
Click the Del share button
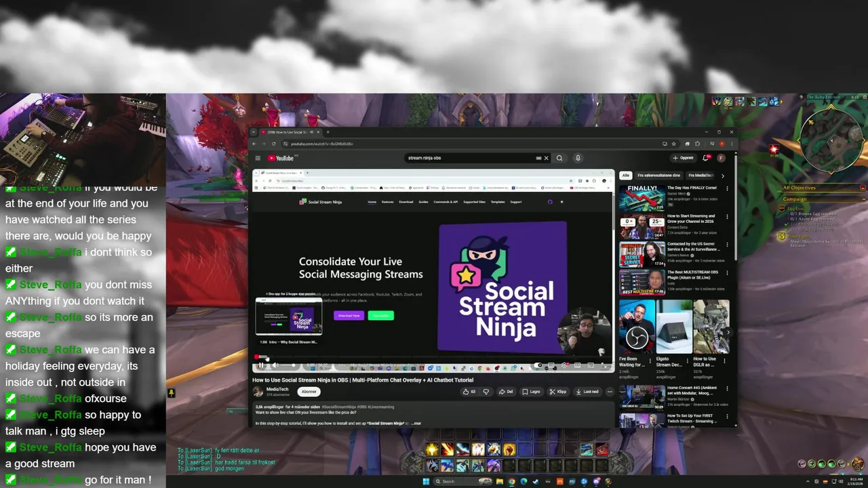click(x=506, y=392)
